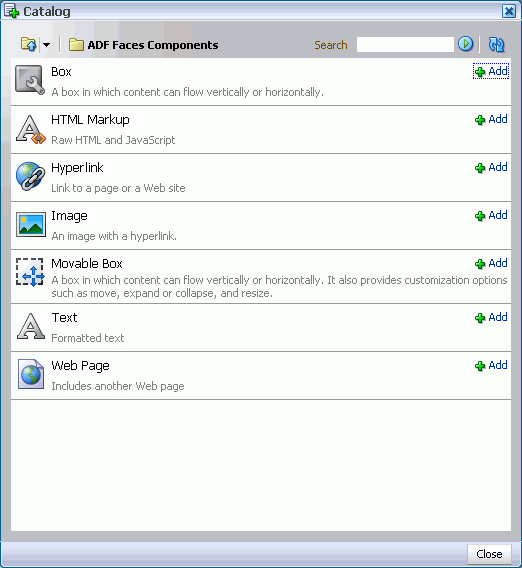
Task: Select the Image title
Action: tap(69, 216)
